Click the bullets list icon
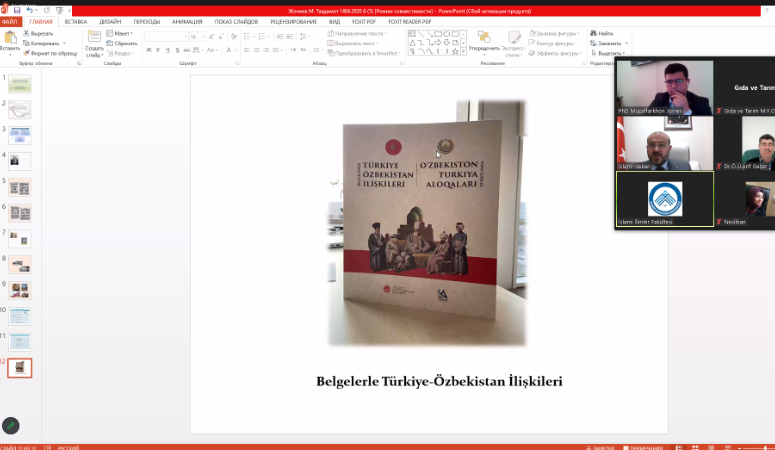775x450 pixels. [247, 37]
